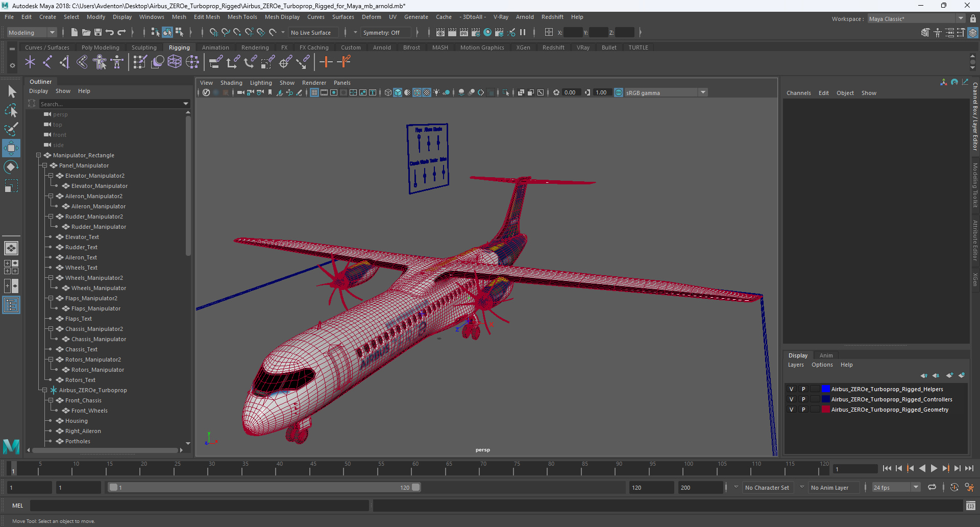Open the 24 fps frame rate dropdown
Screen dimensions: 980x527
click(896, 487)
